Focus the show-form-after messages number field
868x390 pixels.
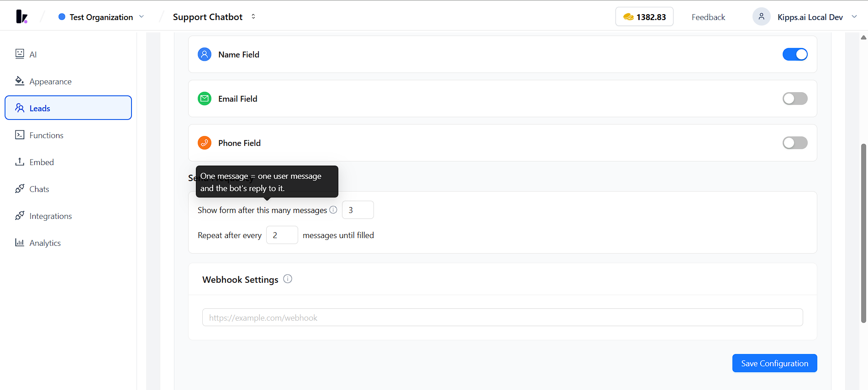358,210
